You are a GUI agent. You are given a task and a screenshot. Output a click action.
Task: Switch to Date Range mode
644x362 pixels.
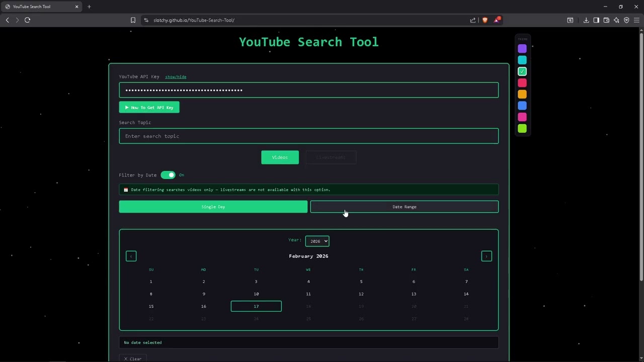405,207
